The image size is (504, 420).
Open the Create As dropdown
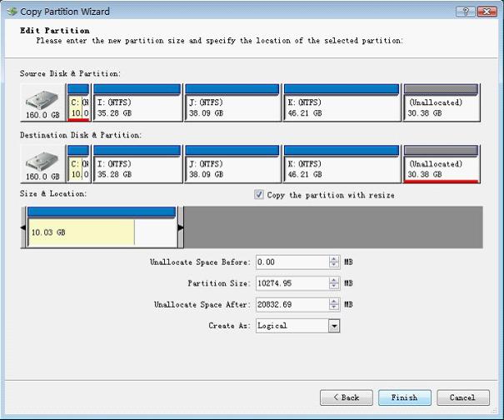click(334, 326)
